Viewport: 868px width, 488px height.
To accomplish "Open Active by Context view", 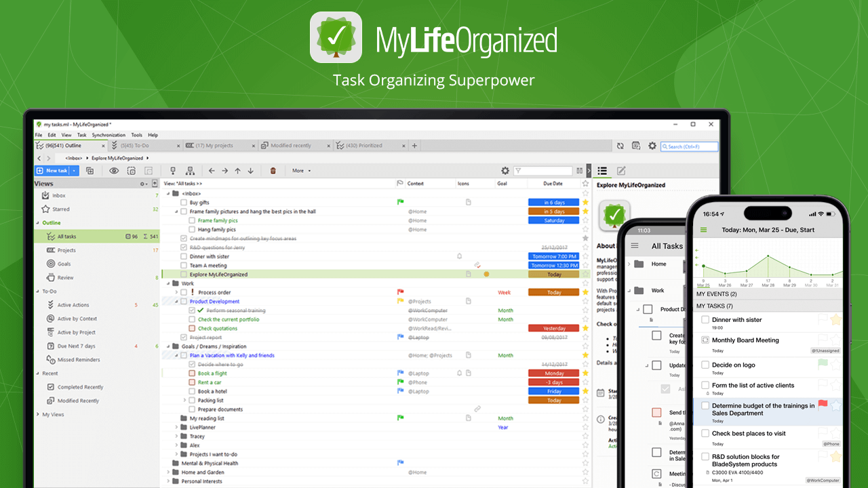I will 98,319.
